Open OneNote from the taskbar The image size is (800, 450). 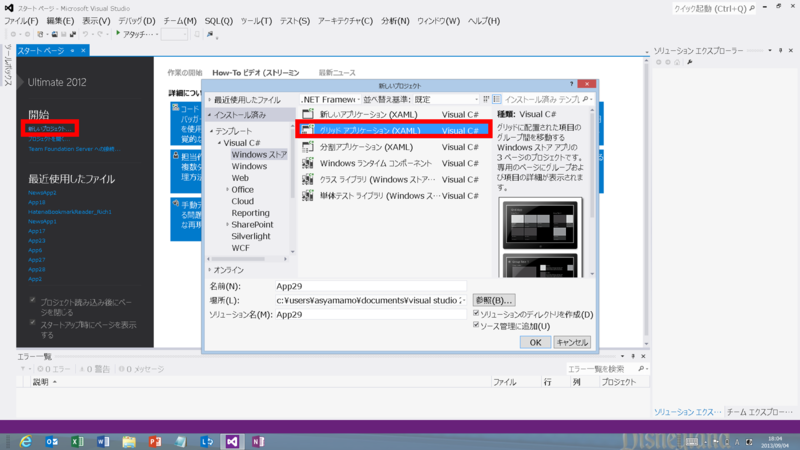coord(258,441)
